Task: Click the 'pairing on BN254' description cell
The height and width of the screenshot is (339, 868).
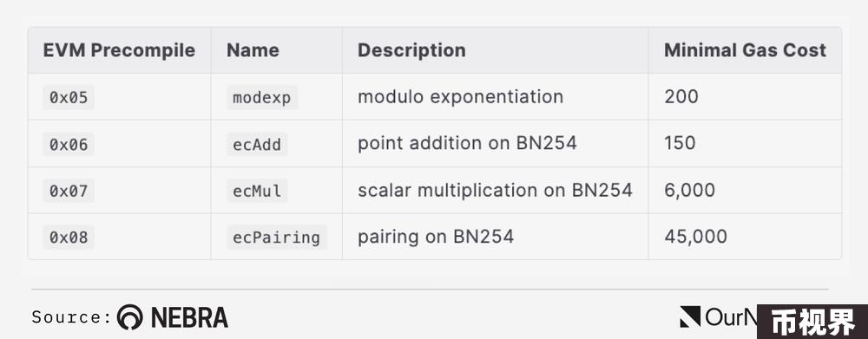Action: coord(495,237)
